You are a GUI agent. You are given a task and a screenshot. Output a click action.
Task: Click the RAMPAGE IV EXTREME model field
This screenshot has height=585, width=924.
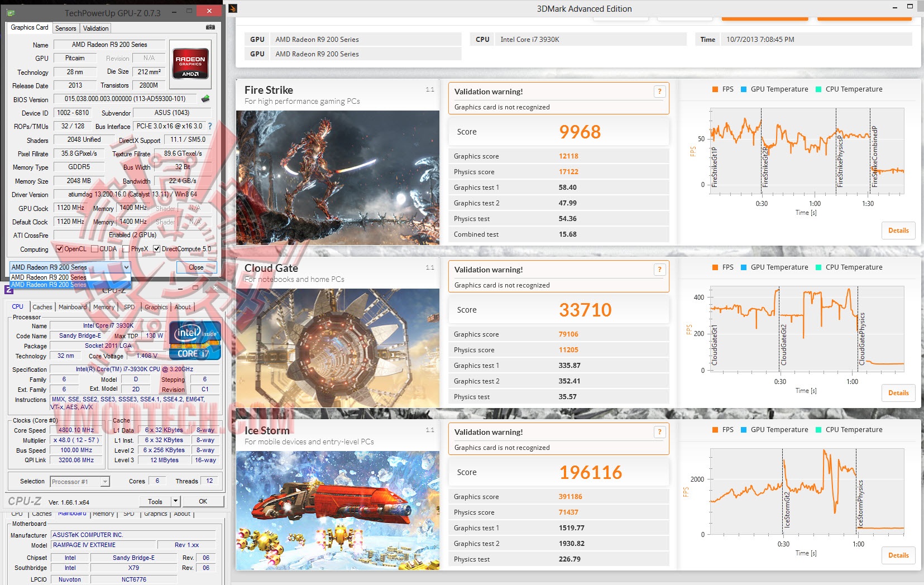coord(103,545)
